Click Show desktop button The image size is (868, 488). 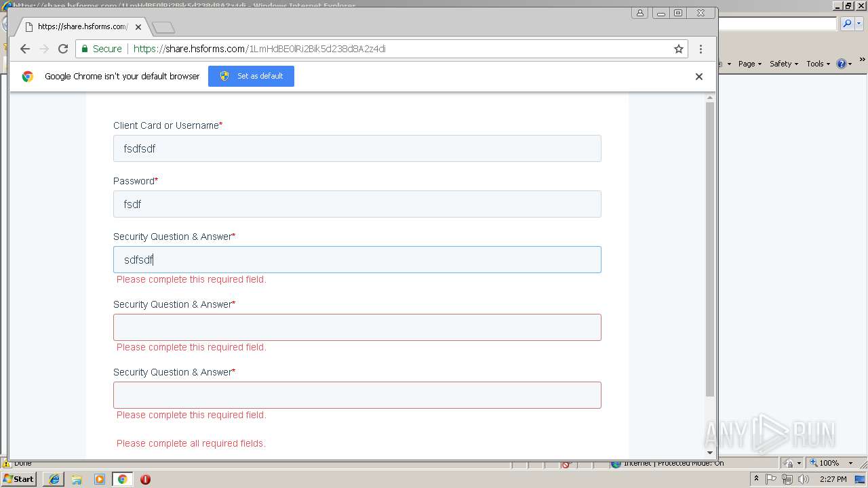[861, 479]
